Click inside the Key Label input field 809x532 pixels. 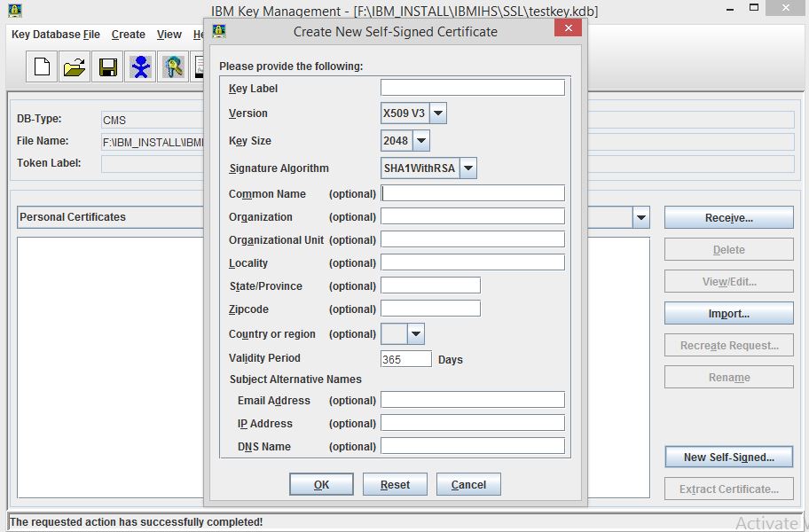click(x=473, y=87)
